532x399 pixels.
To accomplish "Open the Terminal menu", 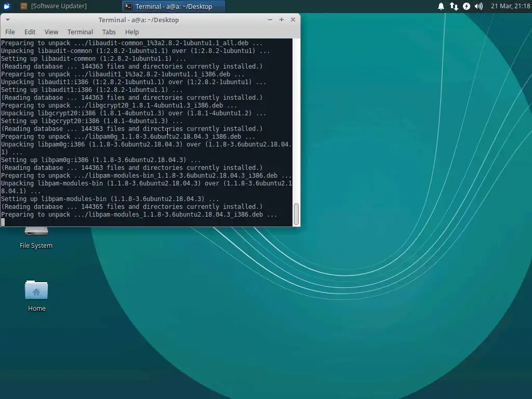I will [80, 32].
